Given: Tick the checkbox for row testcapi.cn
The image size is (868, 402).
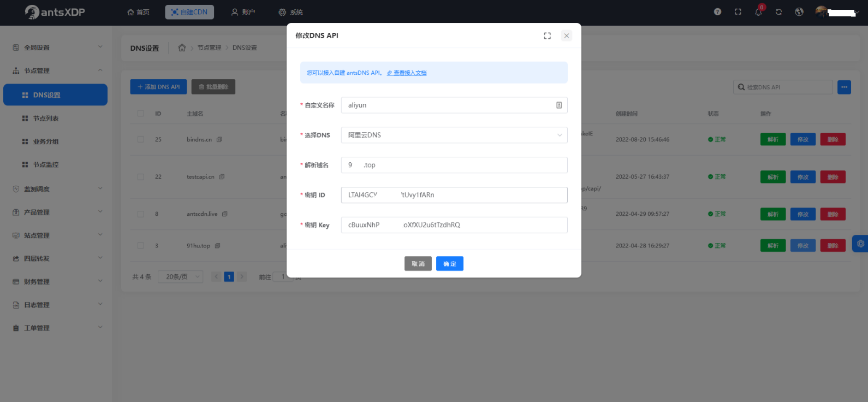Looking at the screenshot, I should point(140,176).
